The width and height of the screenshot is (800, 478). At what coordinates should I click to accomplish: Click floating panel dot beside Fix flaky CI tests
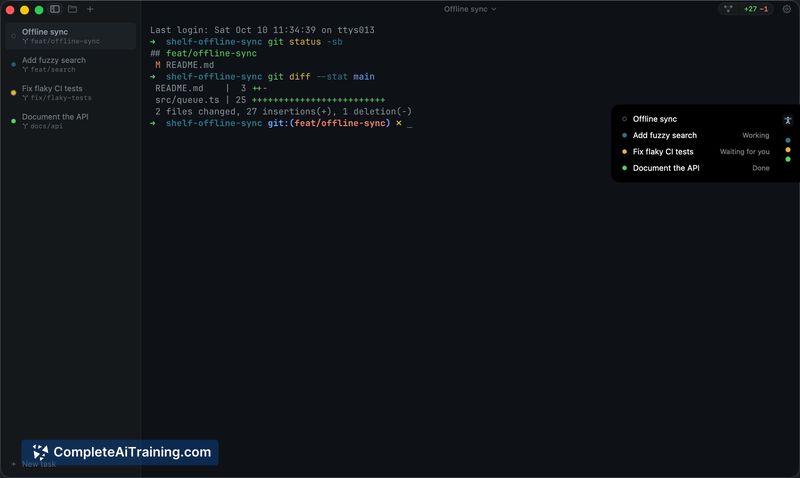[624, 152]
